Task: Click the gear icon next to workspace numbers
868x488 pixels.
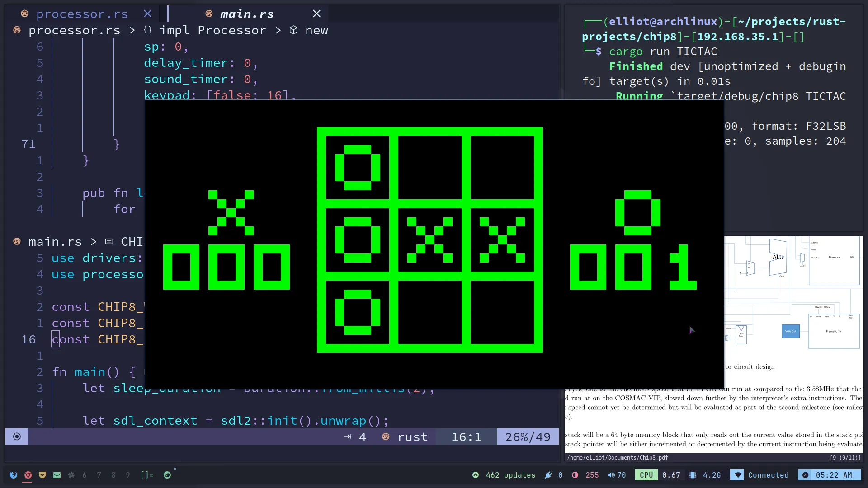Action: (71, 475)
